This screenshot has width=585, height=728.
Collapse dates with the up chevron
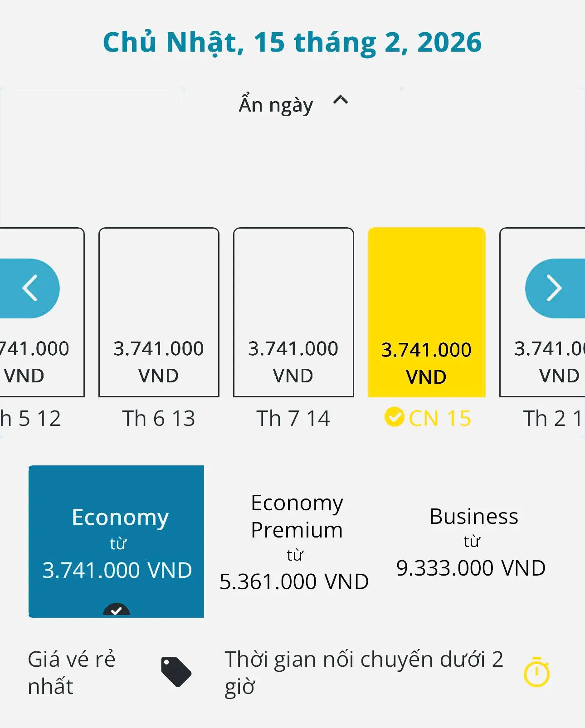[x=341, y=100]
